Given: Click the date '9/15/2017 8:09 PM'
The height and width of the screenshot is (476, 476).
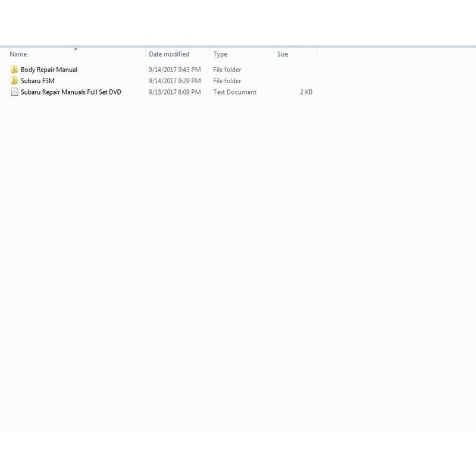Looking at the screenshot, I should tap(174, 92).
